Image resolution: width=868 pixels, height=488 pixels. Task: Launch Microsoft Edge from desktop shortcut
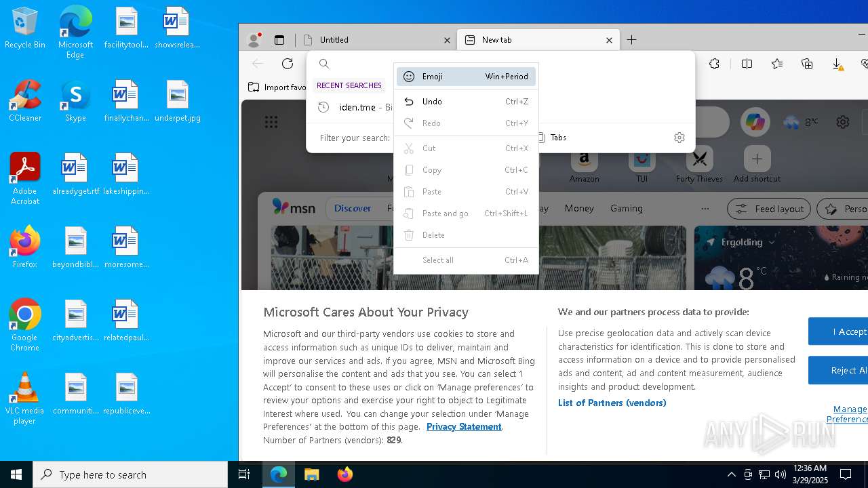click(75, 33)
